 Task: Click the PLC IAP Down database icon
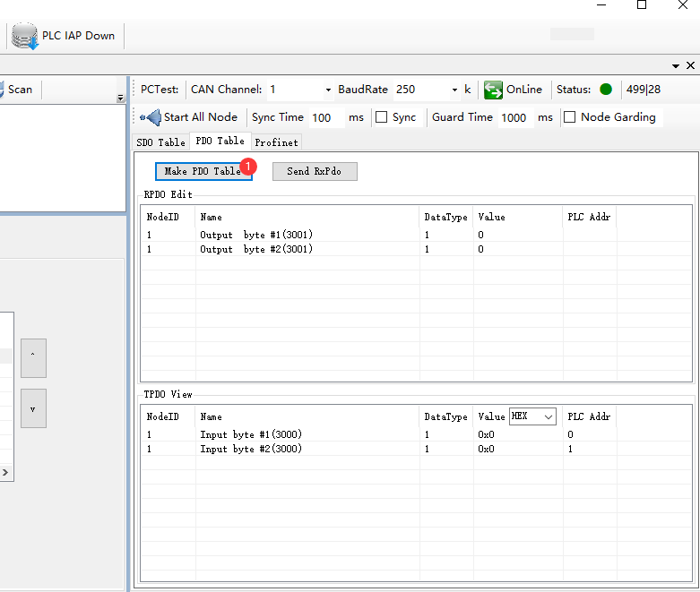pos(25,37)
